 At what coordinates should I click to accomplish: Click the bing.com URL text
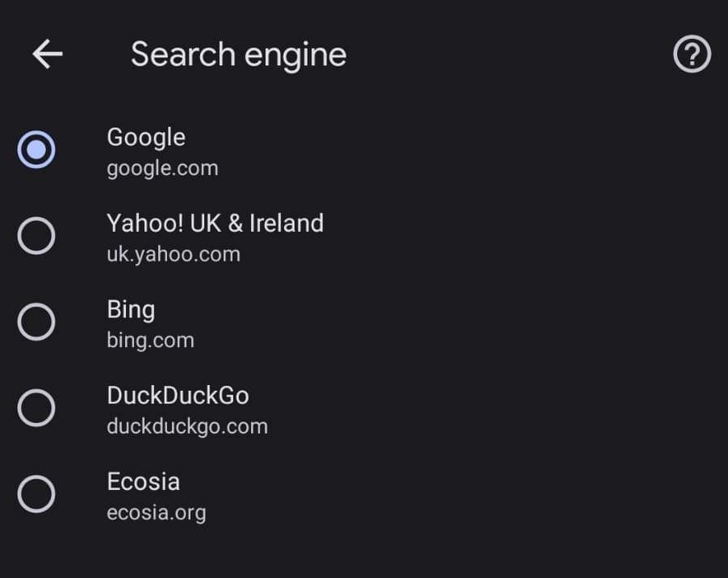point(150,340)
